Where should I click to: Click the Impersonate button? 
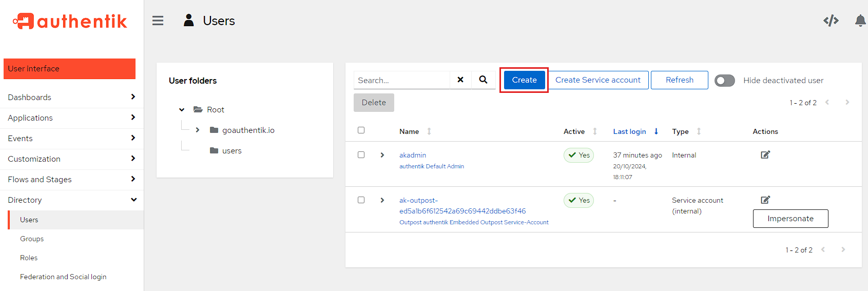[x=790, y=219]
